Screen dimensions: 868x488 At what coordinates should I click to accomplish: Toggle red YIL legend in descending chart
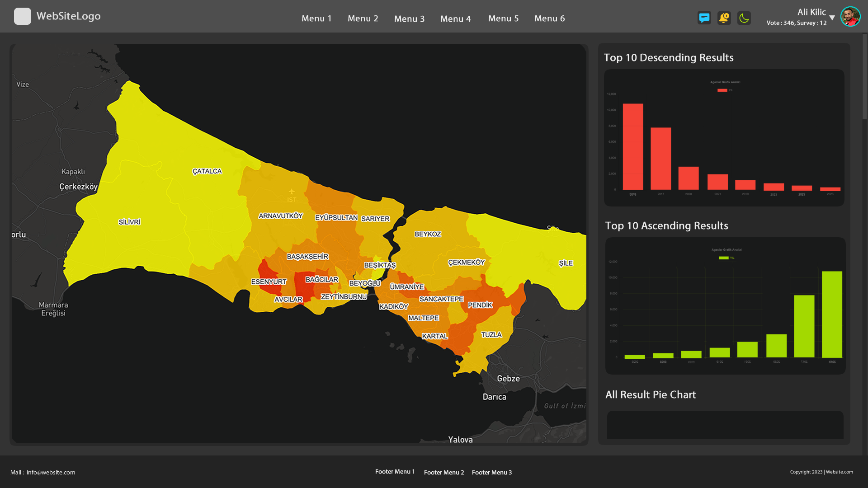pos(725,90)
